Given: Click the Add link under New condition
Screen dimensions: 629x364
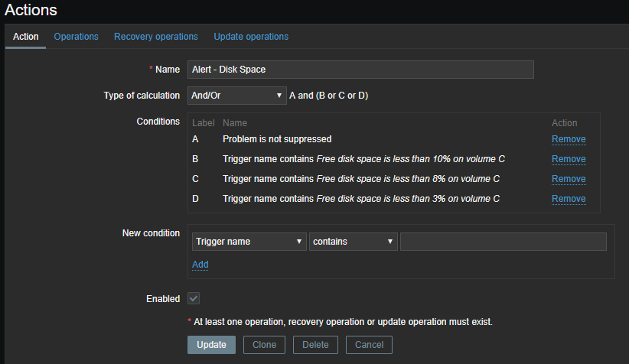Looking at the screenshot, I should (x=200, y=265).
